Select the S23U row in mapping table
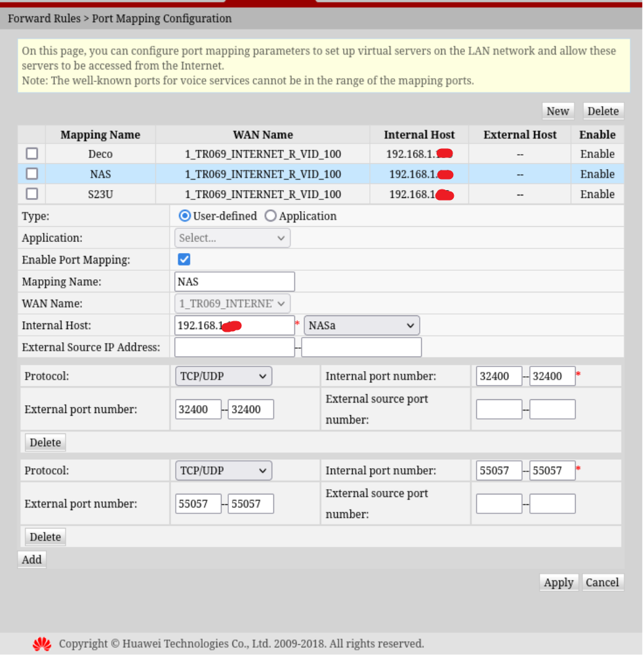The image size is (644, 655). [100, 194]
